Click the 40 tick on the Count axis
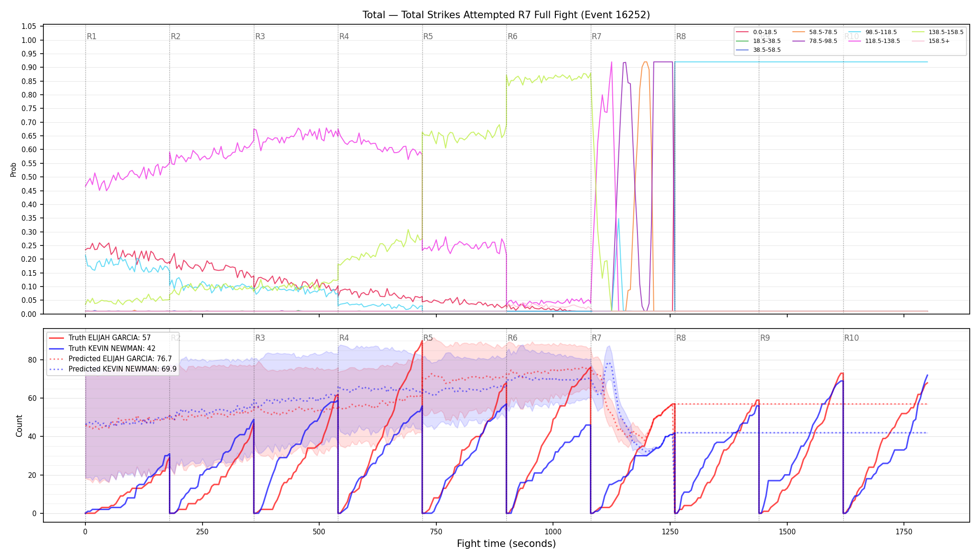This screenshot has width=980, height=560. click(x=32, y=436)
